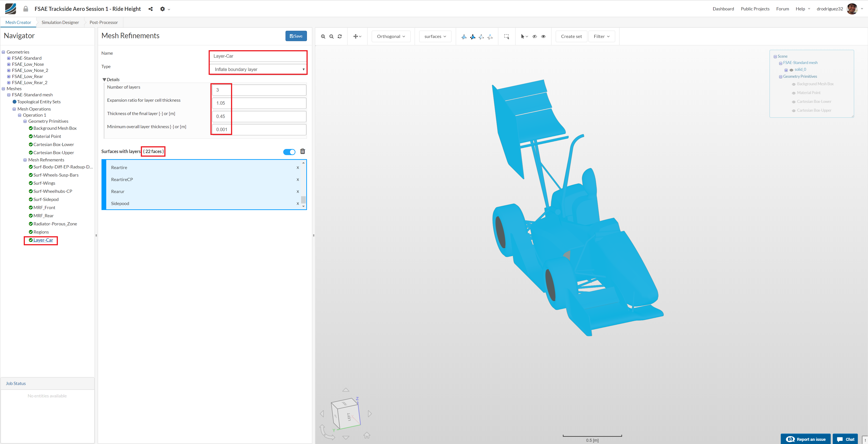Show the Background Mesh Box primitive in the Scene tree
This screenshot has width=868, height=444.
794,84
